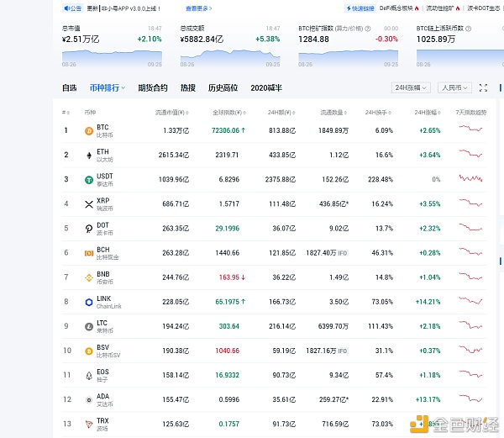Screen dimensions: 504x438
Task: Sort by circulating supply column
Action: tap(333, 113)
